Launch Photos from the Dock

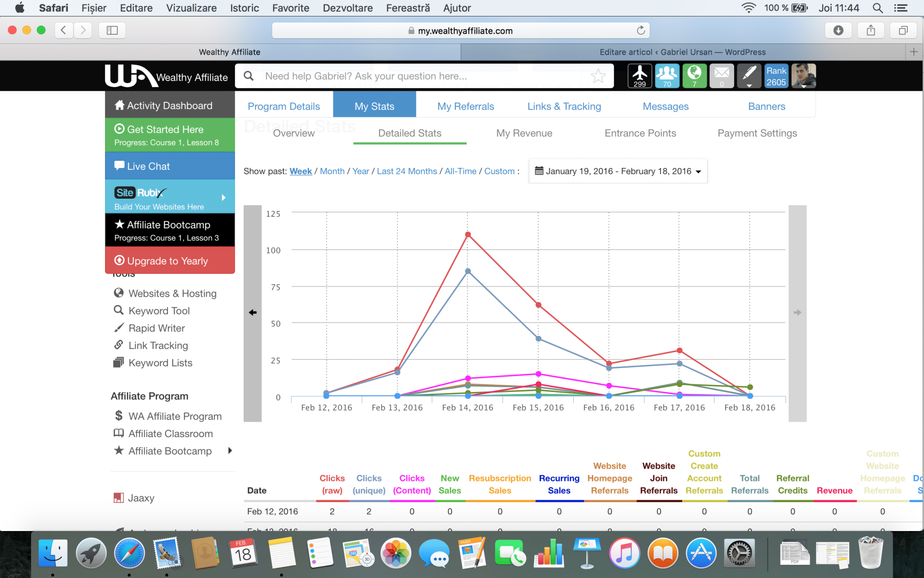(396, 553)
